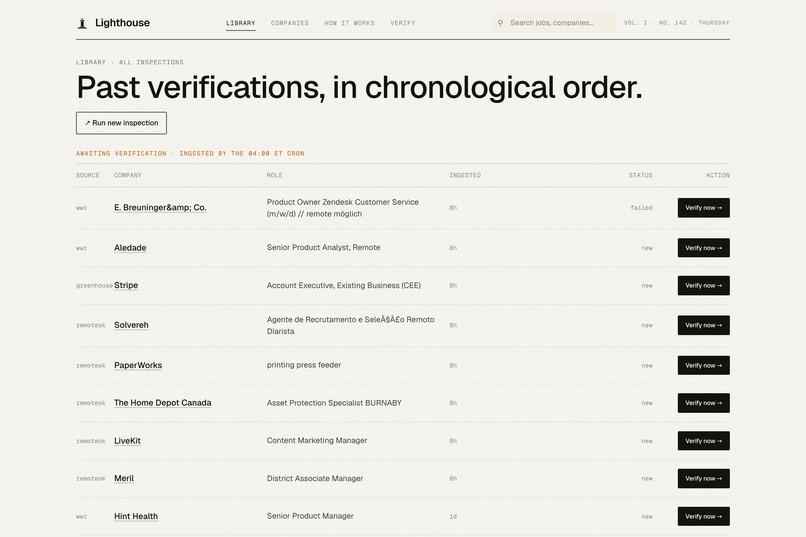
Task: Click the failed status in Breuninger row
Action: tap(642, 208)
